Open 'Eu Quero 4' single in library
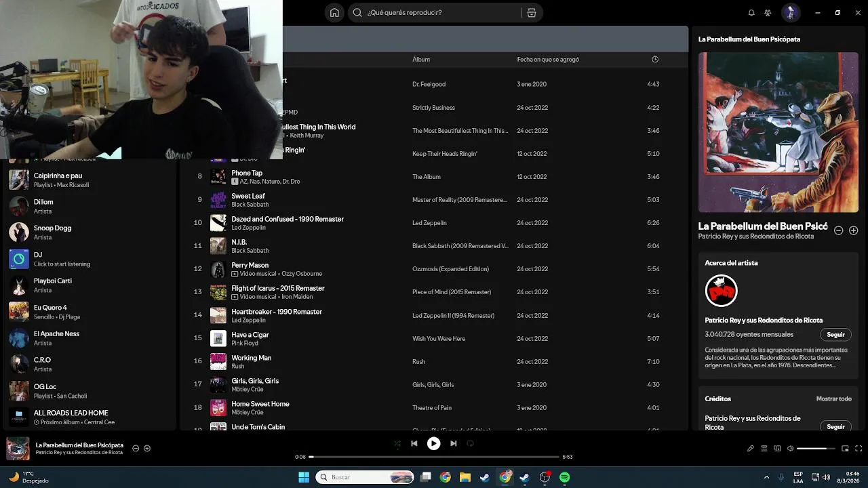The height and width of the screenshot is (488, 868). 90,312
